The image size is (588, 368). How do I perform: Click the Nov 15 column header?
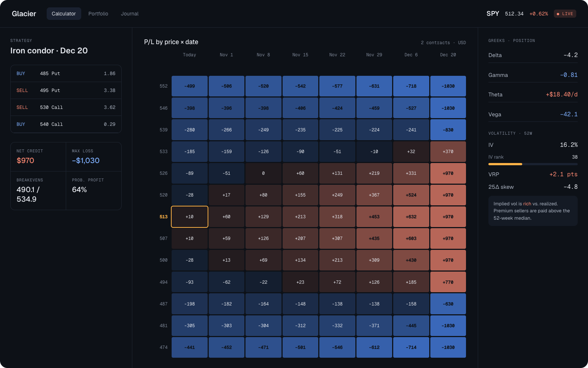pyautogui.click(x=300, y=55)
